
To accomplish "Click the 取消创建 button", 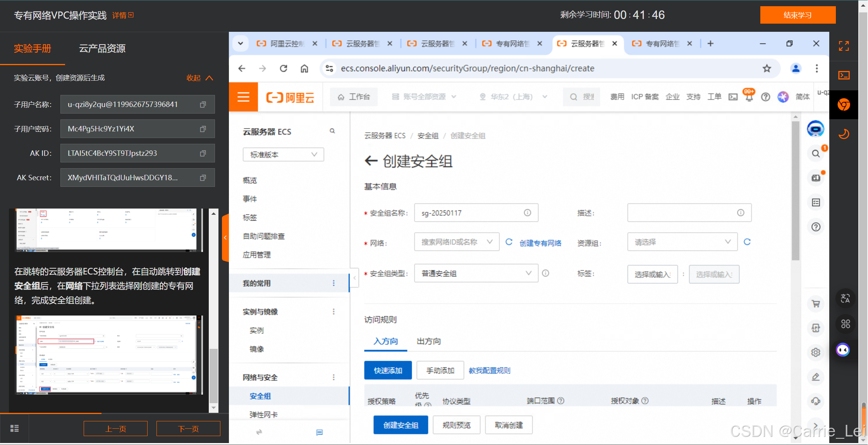I will (x=509, y=425).
